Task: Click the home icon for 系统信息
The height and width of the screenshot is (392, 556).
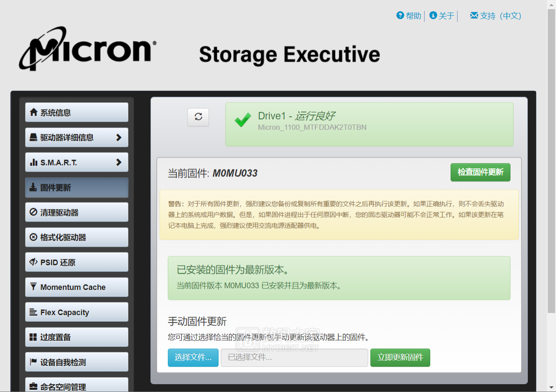Action: click(33, 112)
